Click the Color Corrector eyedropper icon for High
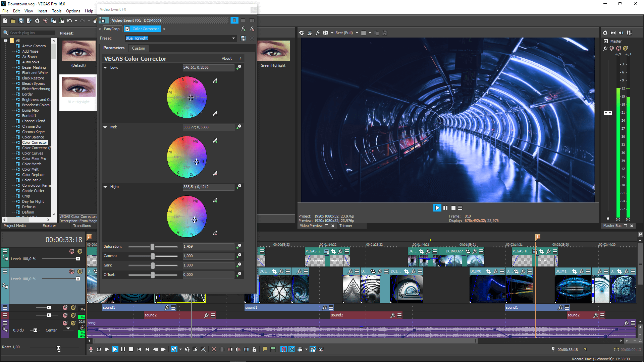The width and height of the screenshot is (644, 362). coord(215,200)
